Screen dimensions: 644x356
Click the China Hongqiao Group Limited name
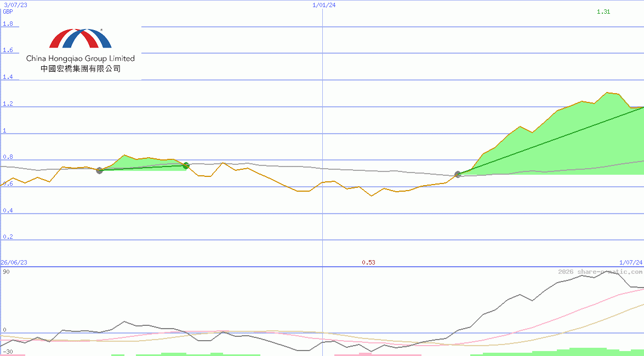81,59
